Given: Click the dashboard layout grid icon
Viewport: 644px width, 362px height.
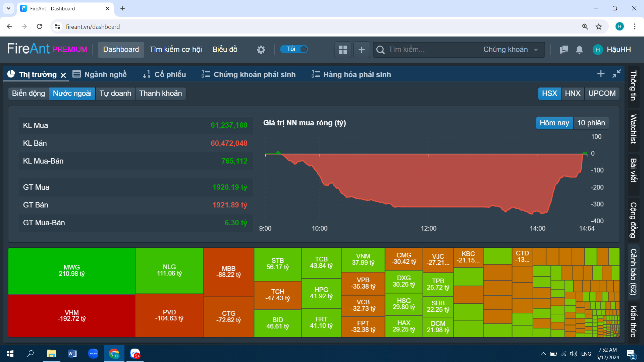Looking at the screenshot, I should coord(343,50).
